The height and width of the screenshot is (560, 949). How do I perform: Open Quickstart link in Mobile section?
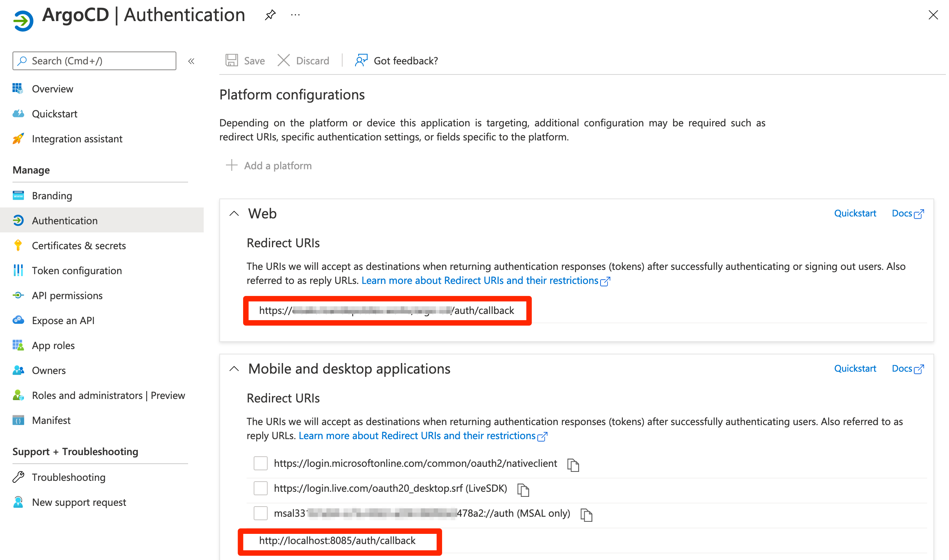(x=855, y=369)
